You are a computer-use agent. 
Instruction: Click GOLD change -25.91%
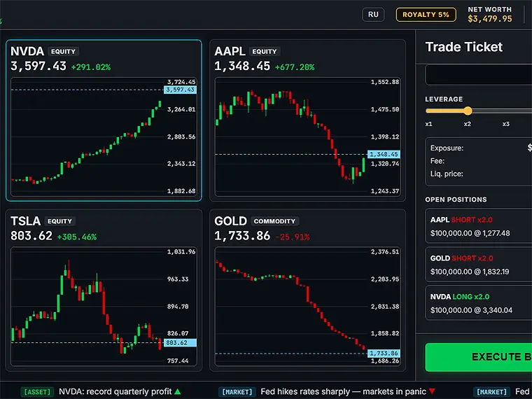293,237
